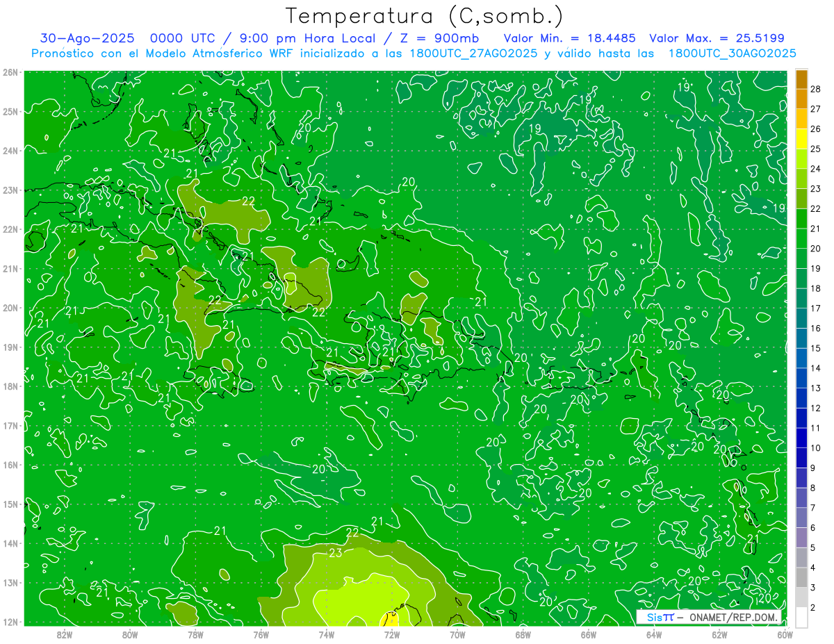The height and width of the screenshot is (644, 834).
Task: Click the '80W' longitude axis label
Action: 130,634
